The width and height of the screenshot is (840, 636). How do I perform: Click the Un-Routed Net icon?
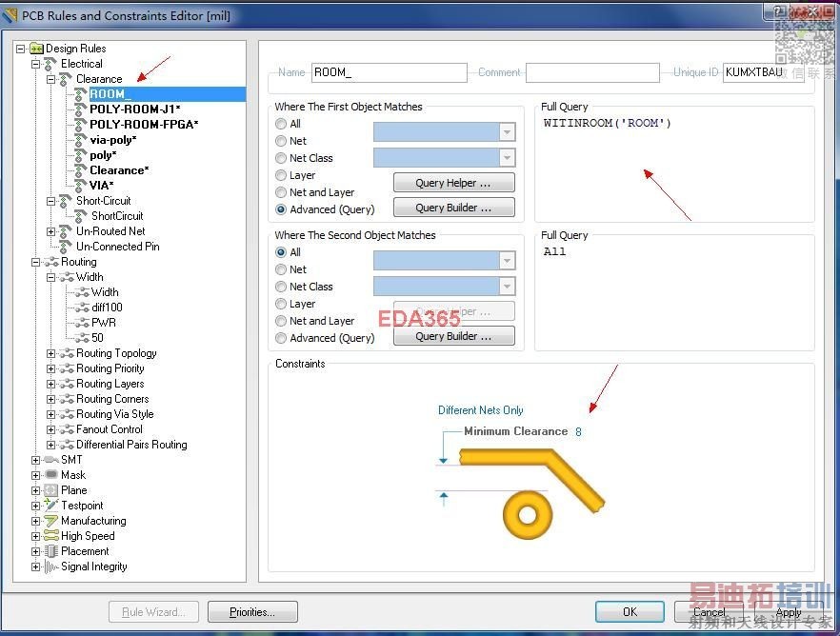(x=66, y=231)
